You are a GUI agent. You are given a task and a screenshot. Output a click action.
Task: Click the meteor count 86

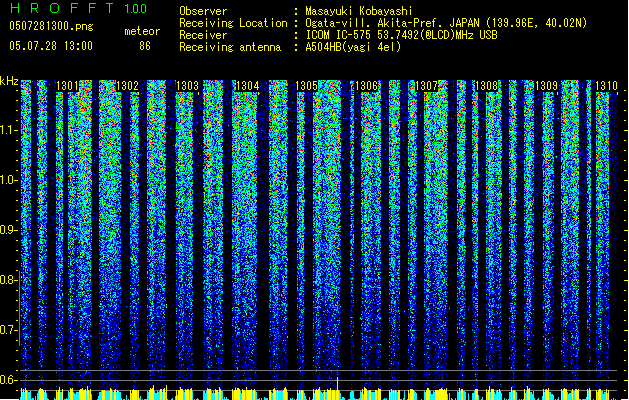pyautogui.click(x=145, y=46)
